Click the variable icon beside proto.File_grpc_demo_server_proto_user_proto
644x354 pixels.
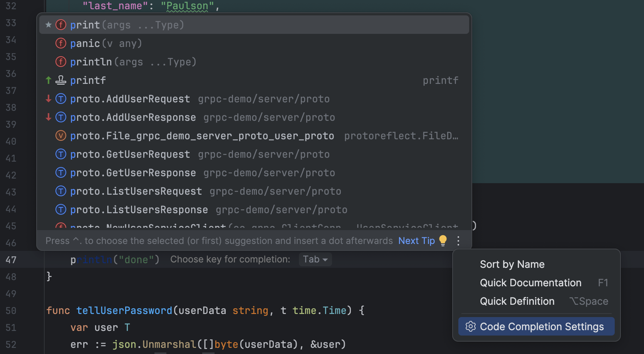coord(61,135)
